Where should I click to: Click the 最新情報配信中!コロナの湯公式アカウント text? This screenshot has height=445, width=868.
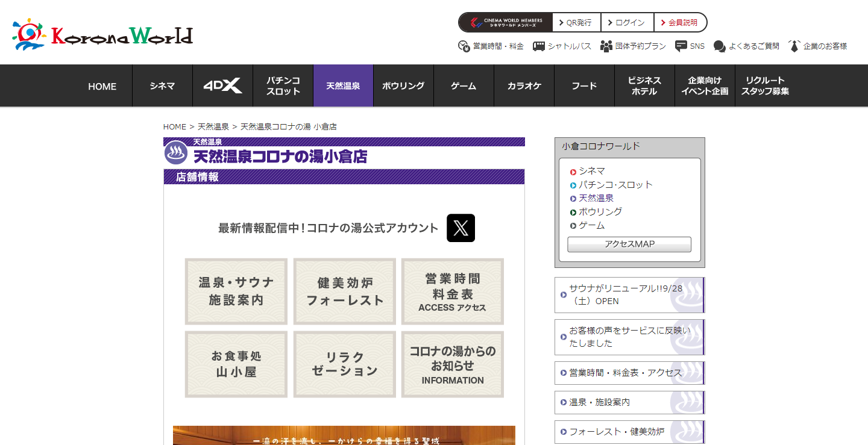(x=329, y=228)
